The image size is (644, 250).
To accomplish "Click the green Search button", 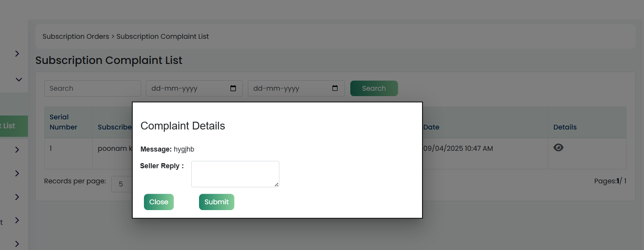I will coord(374,88).
